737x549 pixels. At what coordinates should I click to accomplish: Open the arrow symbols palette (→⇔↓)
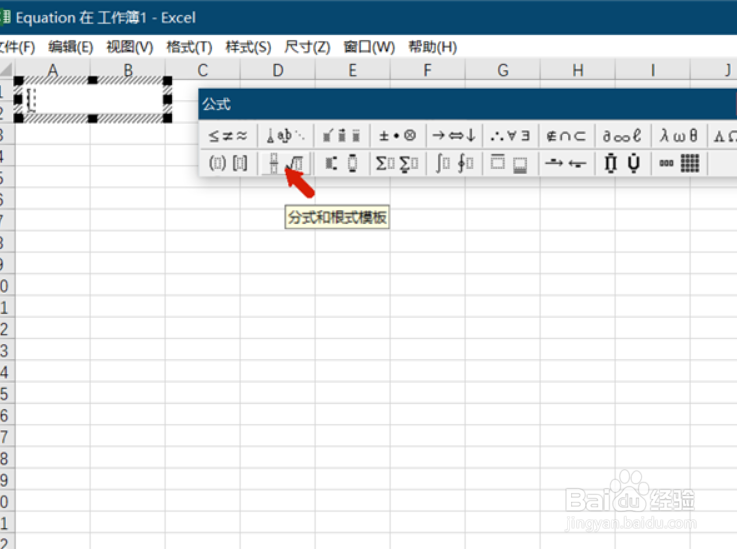(x=454, y=136)
